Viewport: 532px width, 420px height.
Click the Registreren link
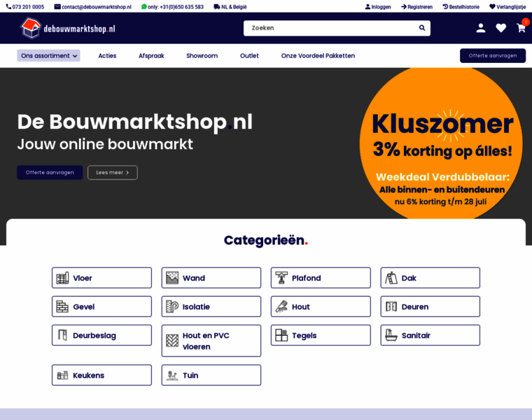pos(416,7)
